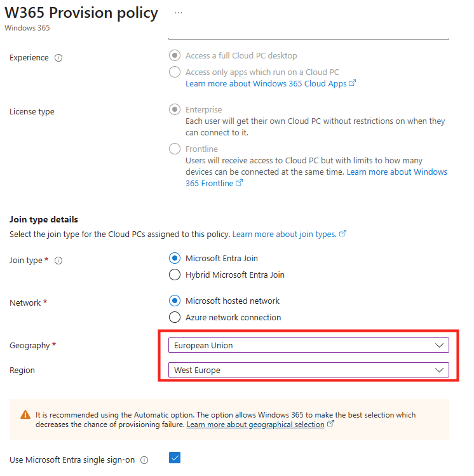Select the Azure network connection option

pos(175,317)
